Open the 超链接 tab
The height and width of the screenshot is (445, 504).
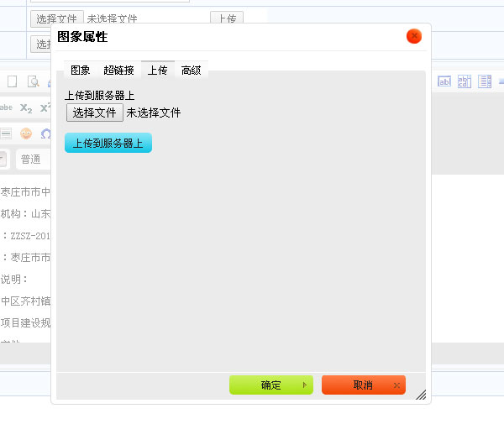pos(118,71)
